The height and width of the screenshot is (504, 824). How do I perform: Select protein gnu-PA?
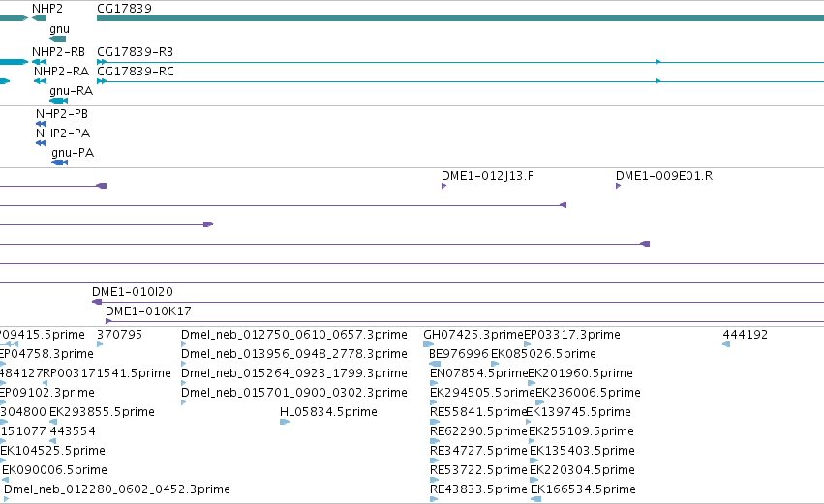(73, 153)
